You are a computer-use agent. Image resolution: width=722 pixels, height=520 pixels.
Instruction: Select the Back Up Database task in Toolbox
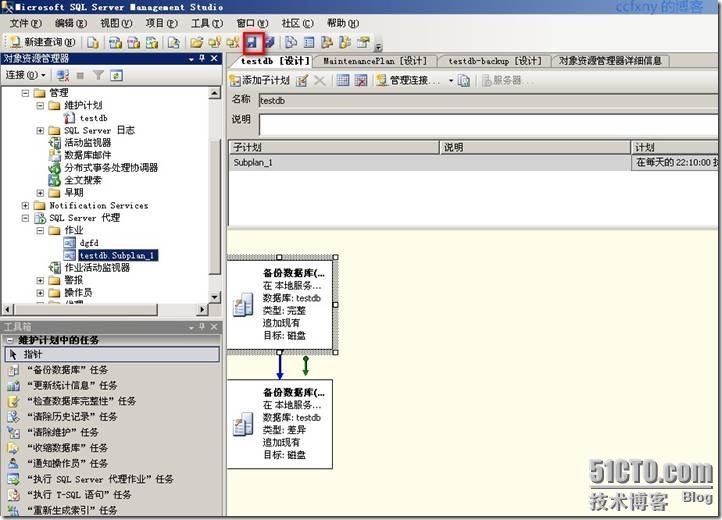coord(67,370)
